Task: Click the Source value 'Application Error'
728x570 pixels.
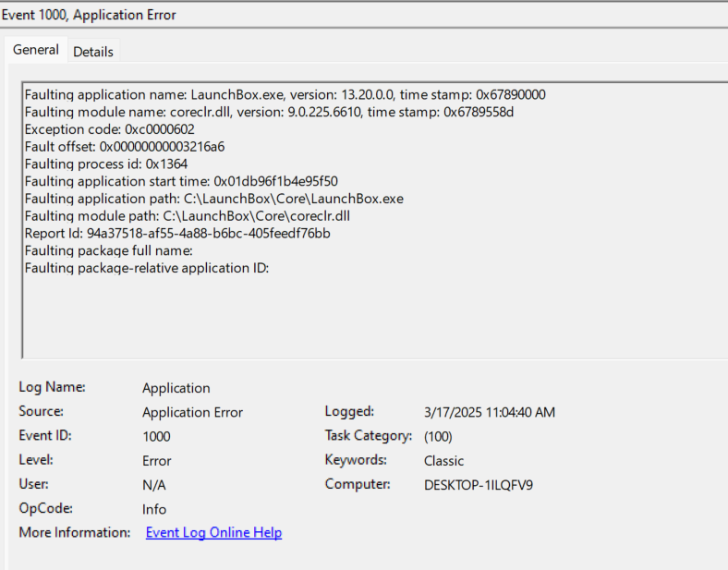Action: pos(193,412)
